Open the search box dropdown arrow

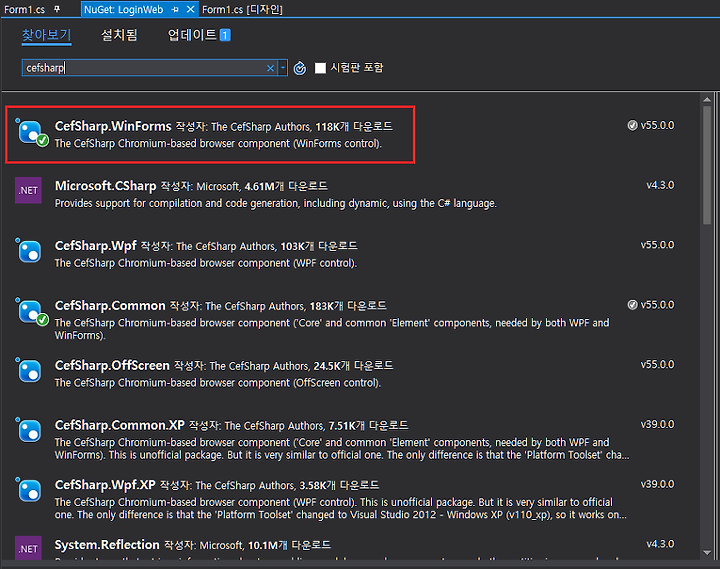[x=283, y=68]
